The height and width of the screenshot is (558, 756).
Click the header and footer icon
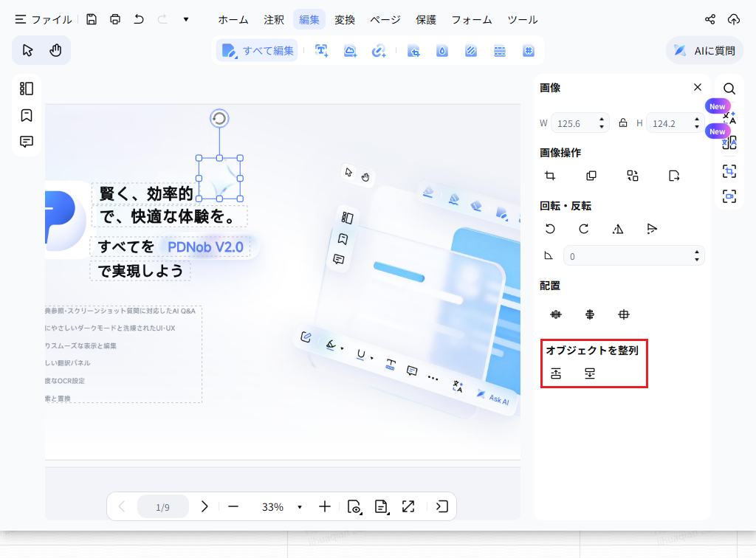coord(500,51)
